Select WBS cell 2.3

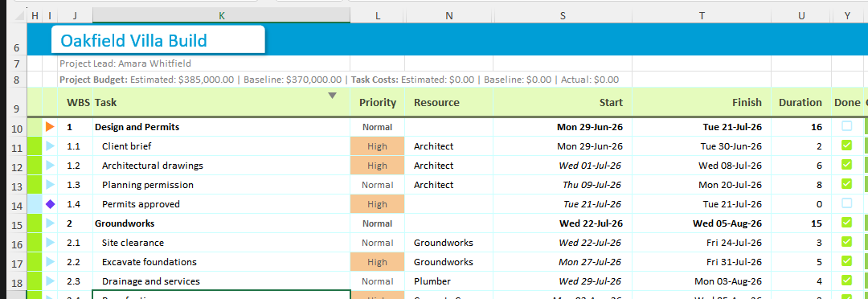point(76,281)
